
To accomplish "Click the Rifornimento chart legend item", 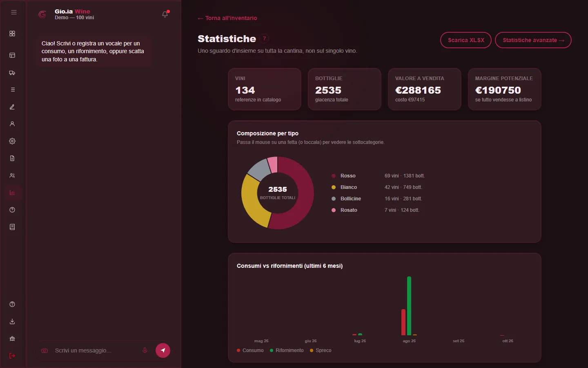I will click(287, 350).
